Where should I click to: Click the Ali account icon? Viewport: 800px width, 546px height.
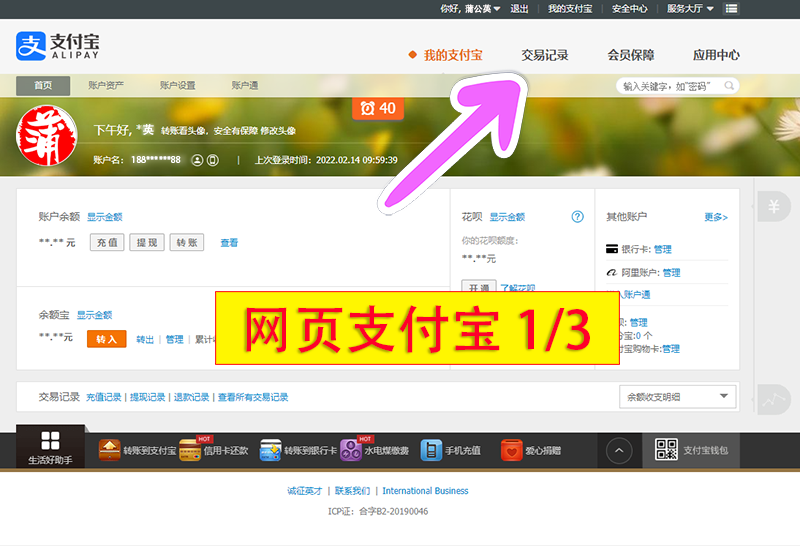[x=611, y=272]
